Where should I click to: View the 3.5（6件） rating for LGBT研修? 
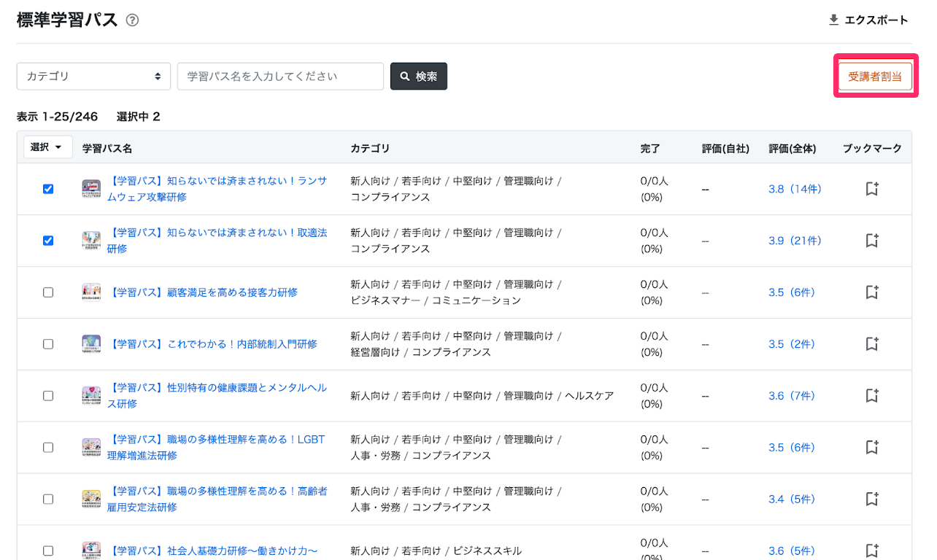pyautogui.click(x=792, y=448)
